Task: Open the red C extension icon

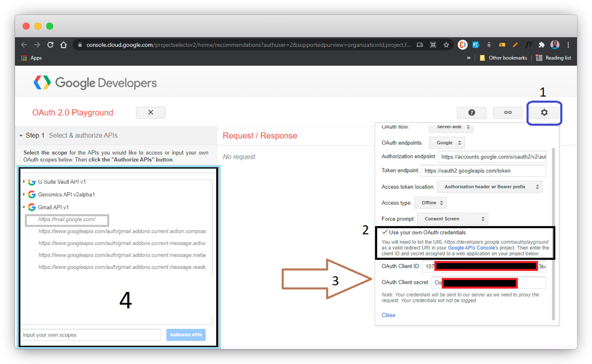Action: (463, 45)
